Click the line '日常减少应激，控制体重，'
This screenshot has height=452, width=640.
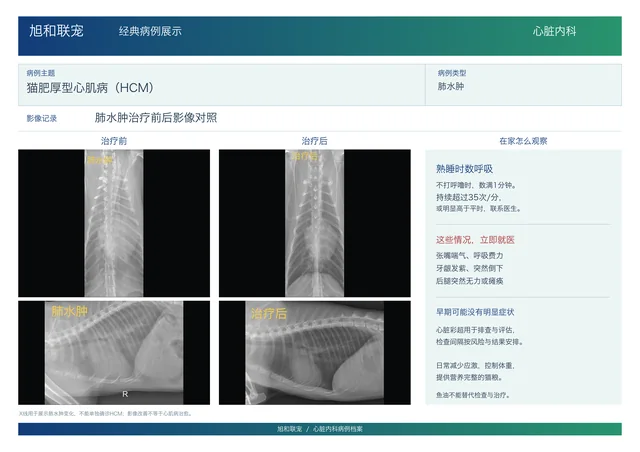pyautogui.click(x=476, y=365)
